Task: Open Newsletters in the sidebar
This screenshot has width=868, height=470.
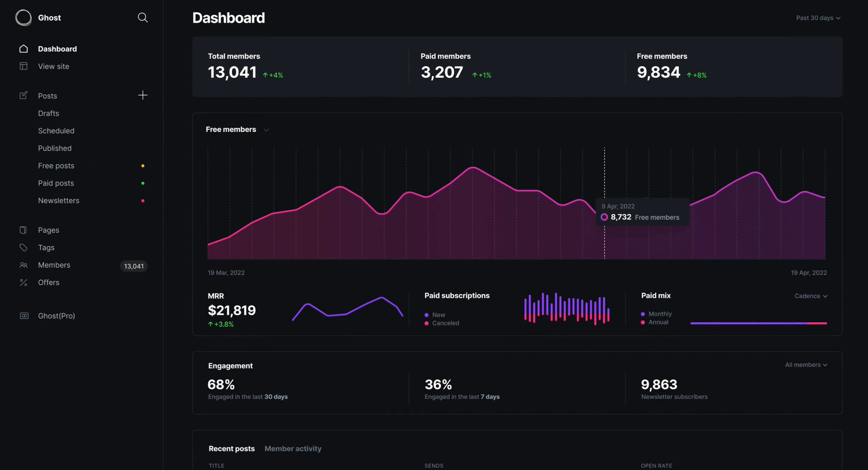Action: click(x=59, y=200)
